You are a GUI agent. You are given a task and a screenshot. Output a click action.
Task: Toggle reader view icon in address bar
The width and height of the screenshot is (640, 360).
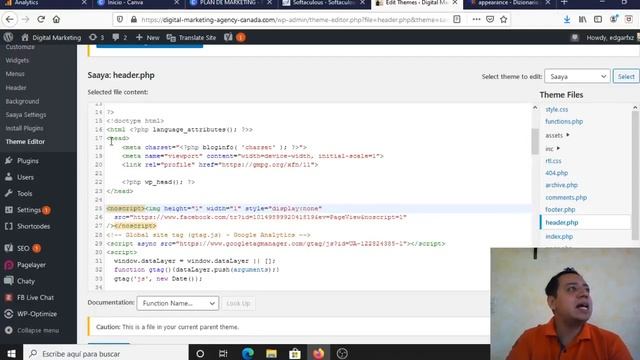point(457,19)
